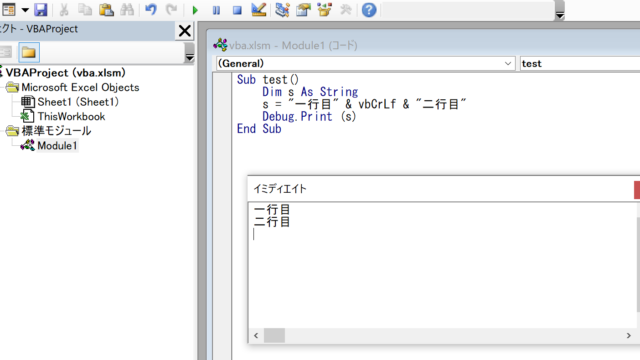Viewport: 640px width, 360px height.
Task: Select the 標準モジュール folder
Action: 56,131
